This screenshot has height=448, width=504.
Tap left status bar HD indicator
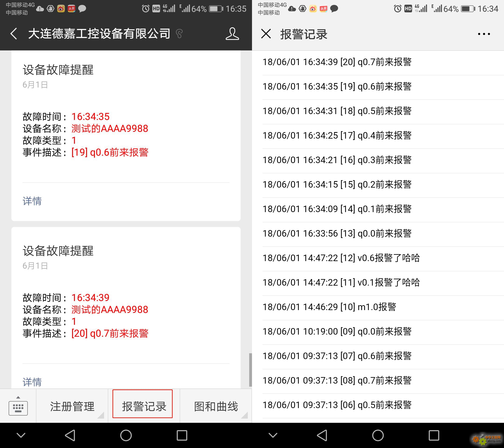tap(156, 9)
